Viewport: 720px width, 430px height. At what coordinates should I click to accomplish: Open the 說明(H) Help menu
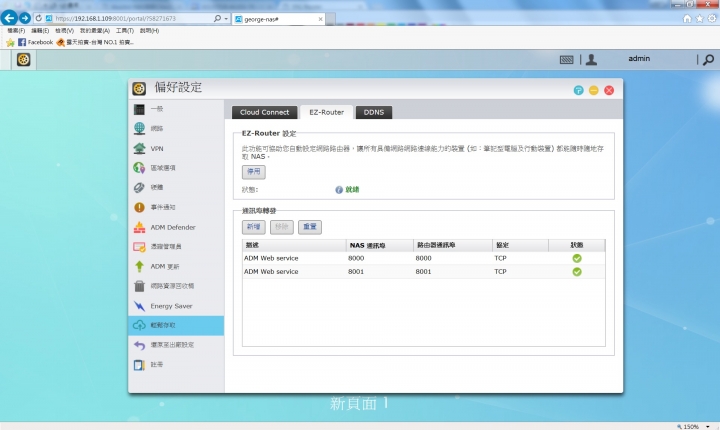pyautogui.click(x=149, y=31)
